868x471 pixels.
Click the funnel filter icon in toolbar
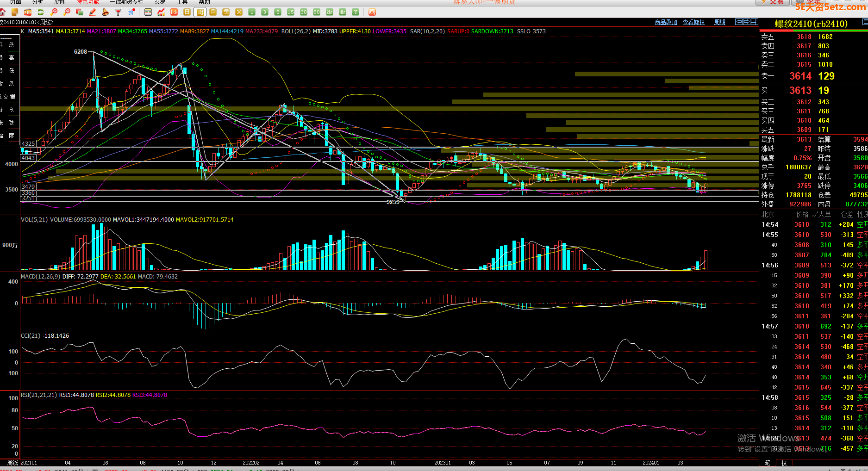(x=119, y=12)
